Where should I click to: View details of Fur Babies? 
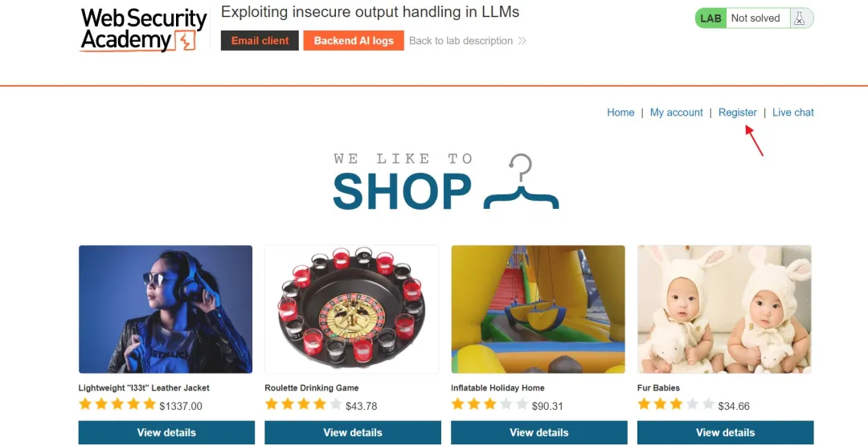tap(725, 432)
